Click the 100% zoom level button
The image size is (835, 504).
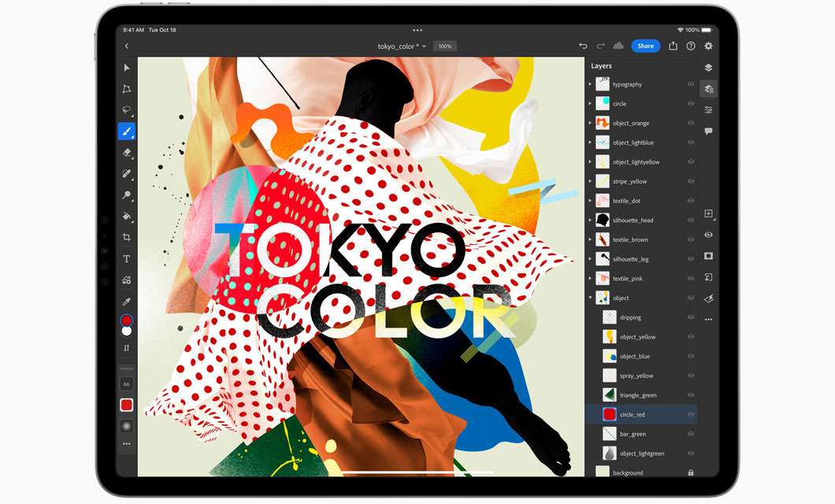pyautogui.click(x=445, y=46)
